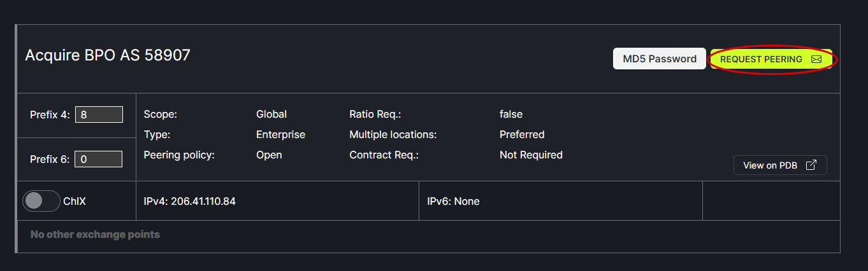
Task: Select the IPv4 address 206.41.110.84 text
Action: point(203,201)
